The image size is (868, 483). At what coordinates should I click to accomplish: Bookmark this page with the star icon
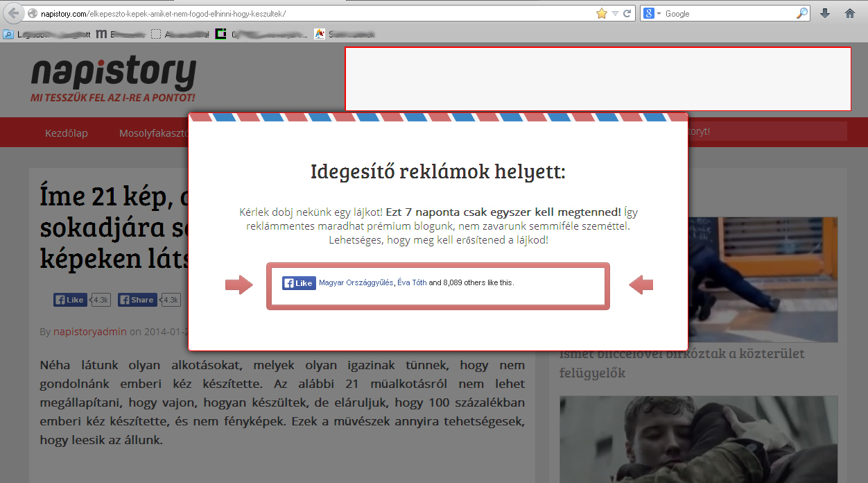point(601,13)
